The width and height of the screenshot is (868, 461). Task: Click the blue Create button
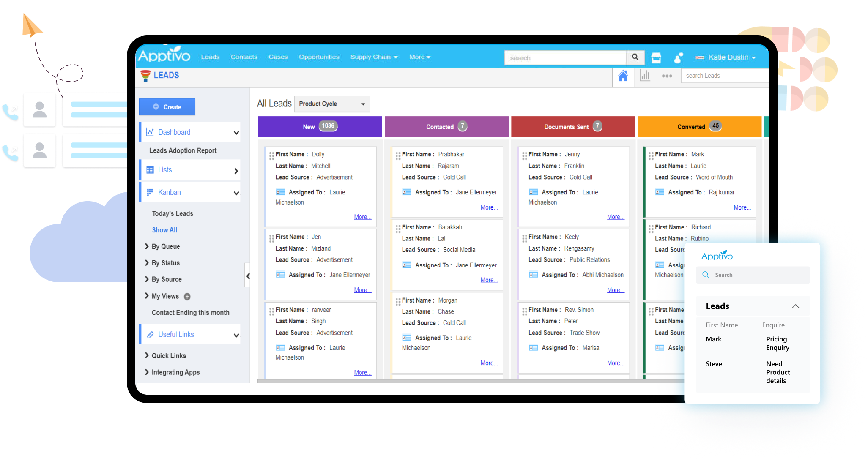(167, 107)
